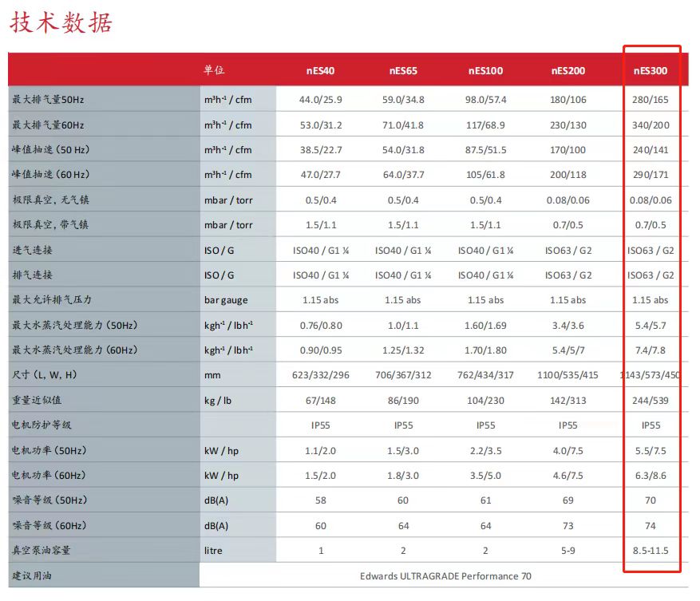Select the nES40 column header
This screenshot has width=700, height=601.
(321, 70)
